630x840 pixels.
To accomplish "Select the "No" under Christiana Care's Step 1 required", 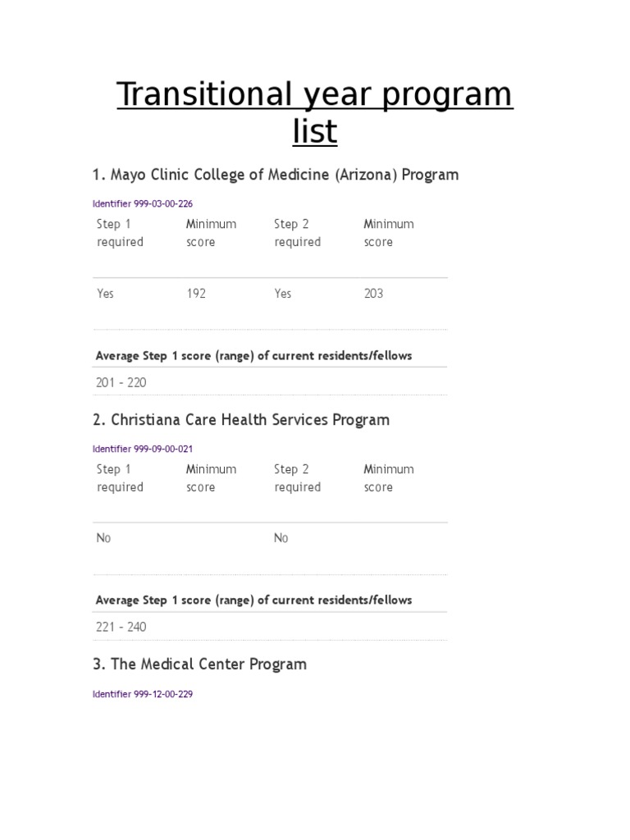I will tap(104, 538).
